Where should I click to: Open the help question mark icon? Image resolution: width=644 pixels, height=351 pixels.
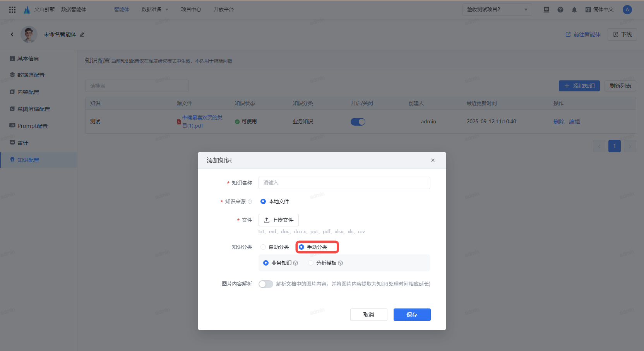(x=560, y=10)
